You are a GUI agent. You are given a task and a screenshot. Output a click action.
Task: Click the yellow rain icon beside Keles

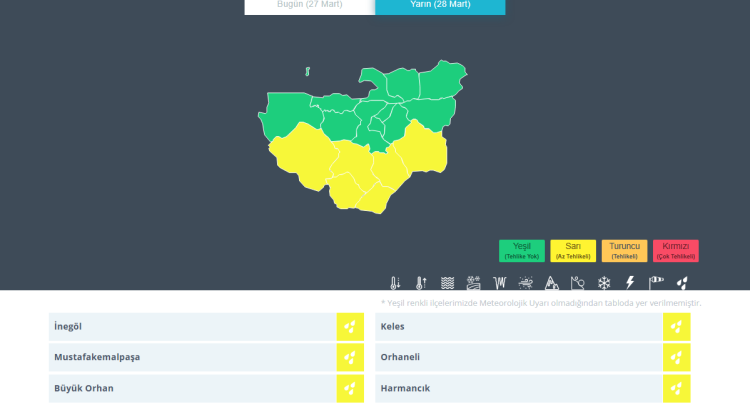pyautogui.click(x=677, y=326)
